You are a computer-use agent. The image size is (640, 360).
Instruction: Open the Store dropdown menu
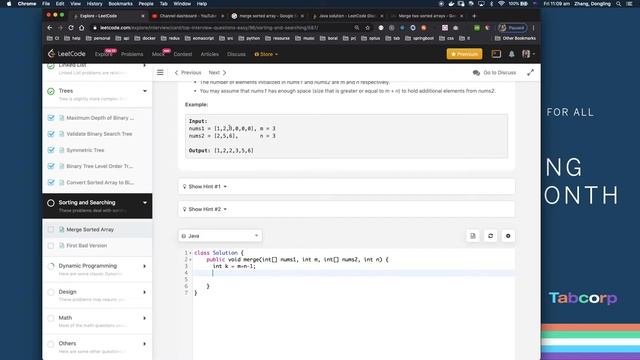266,54
